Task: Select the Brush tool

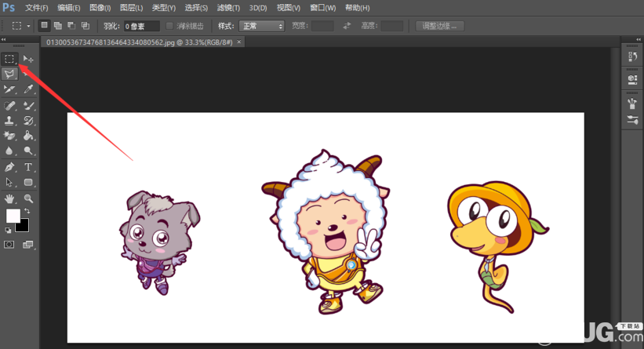Action: (x=28, y=106)
